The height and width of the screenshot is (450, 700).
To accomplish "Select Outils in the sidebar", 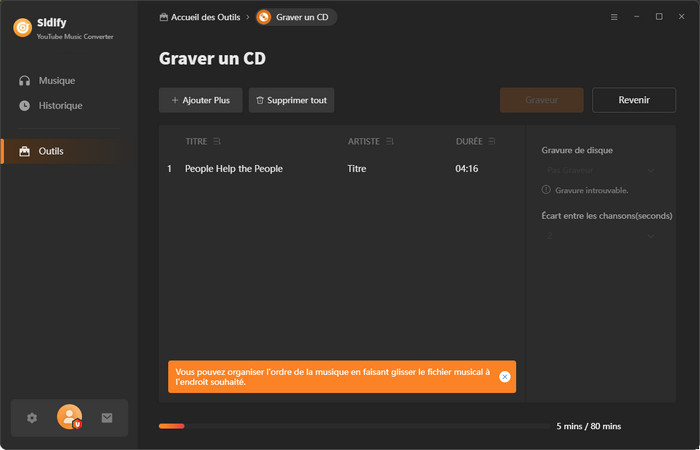I will point(51,151).
